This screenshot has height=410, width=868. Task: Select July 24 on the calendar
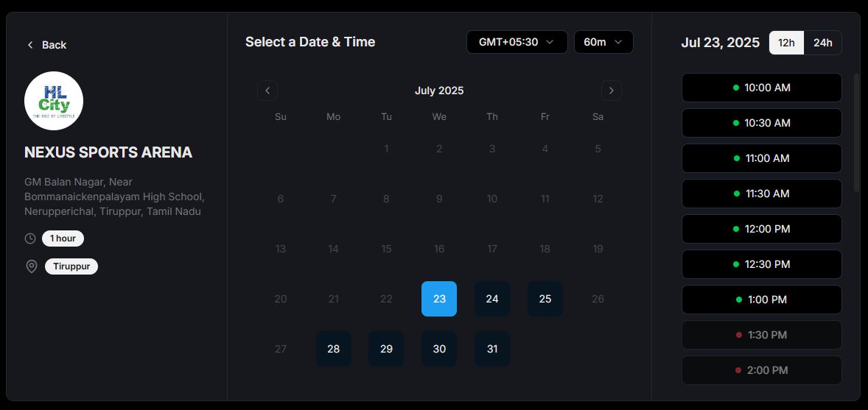[492, 299]
